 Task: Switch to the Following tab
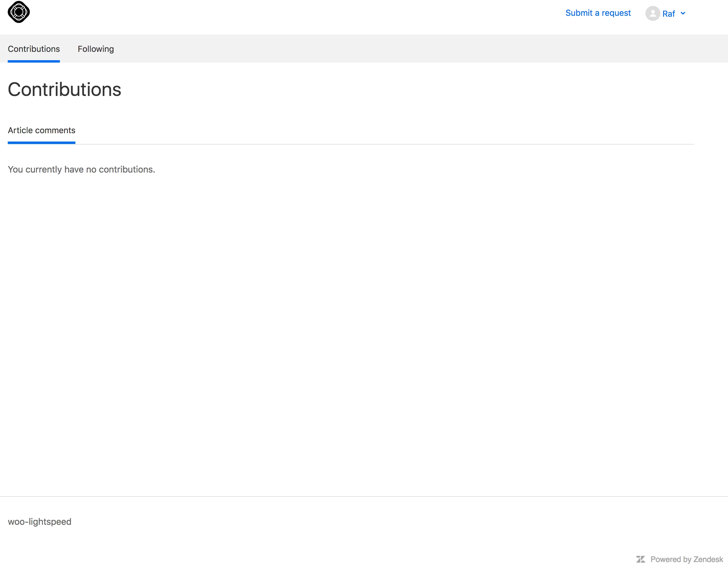[x=96, y=49]
